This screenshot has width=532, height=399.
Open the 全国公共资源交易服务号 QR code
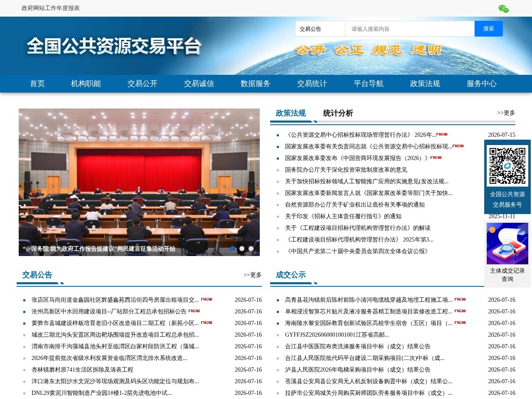point(507,166)
